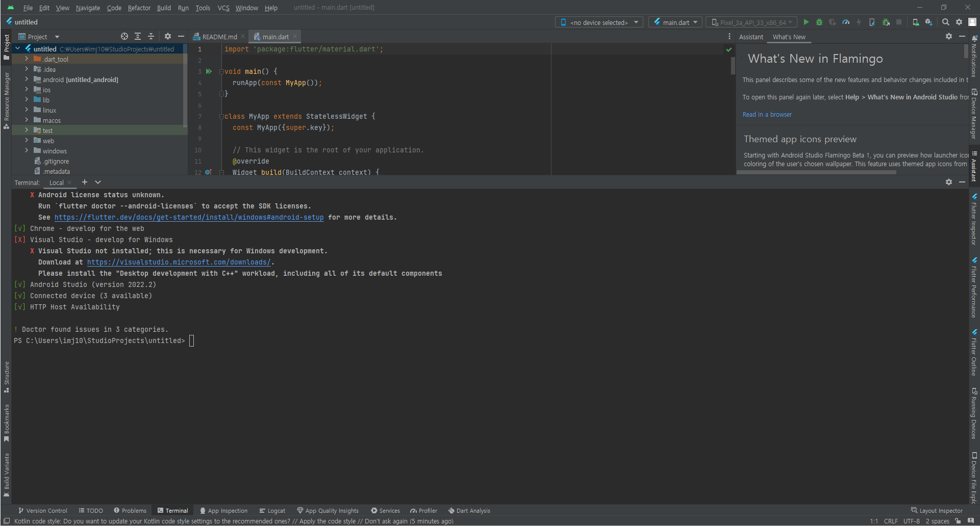
Task: Open main.dart run configuration dropdown
Action: pos(675,22)
